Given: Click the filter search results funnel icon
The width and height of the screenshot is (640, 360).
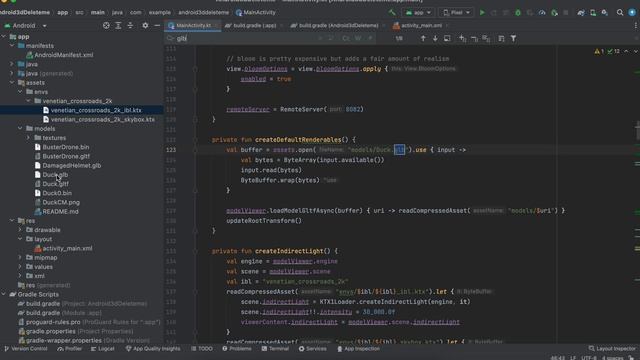Looking at the screenshot, I should point(513,38).
